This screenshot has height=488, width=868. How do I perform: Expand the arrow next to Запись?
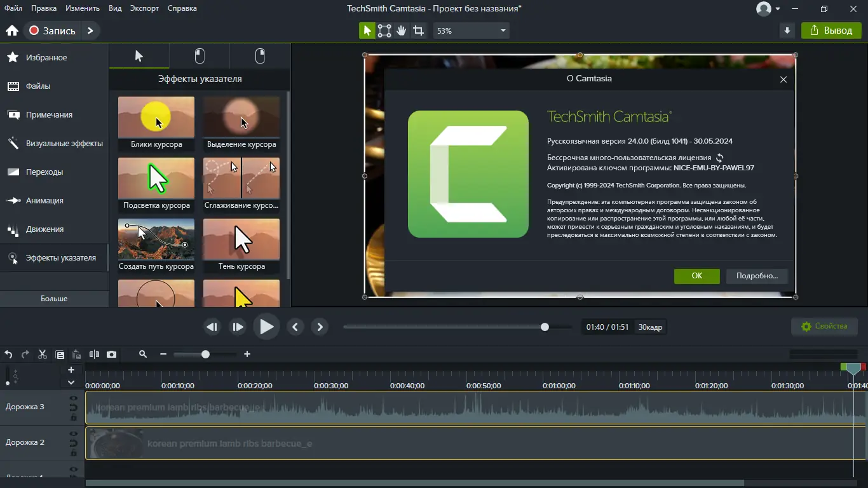[x=90, y=30]
